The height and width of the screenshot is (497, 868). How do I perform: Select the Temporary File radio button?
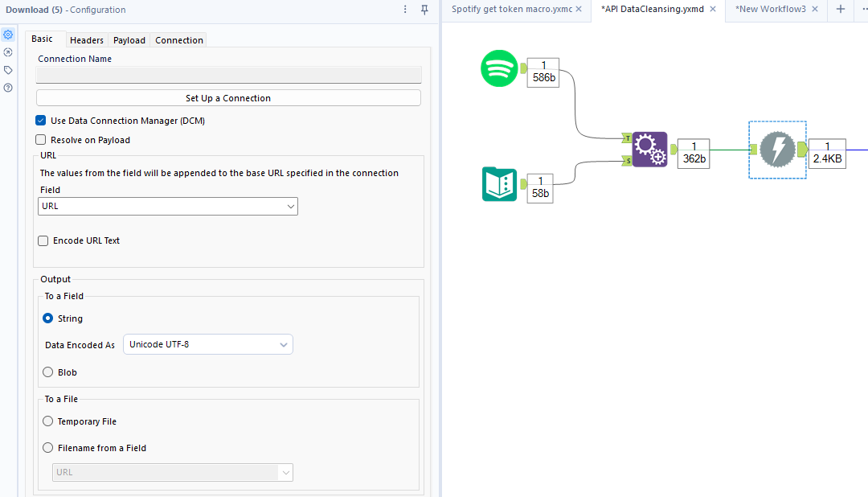(47, 421)
